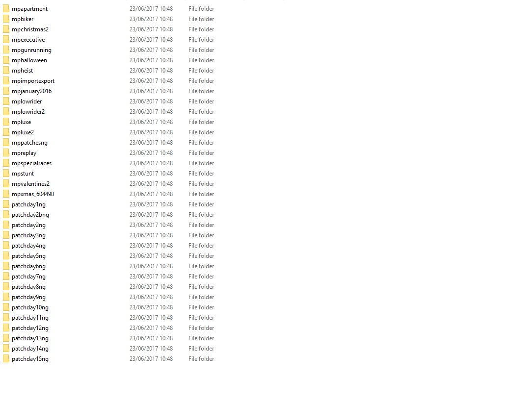Screen dimensions: 532x404
Task: Click the mpbiker folder icon
Action: click(6, 19)
